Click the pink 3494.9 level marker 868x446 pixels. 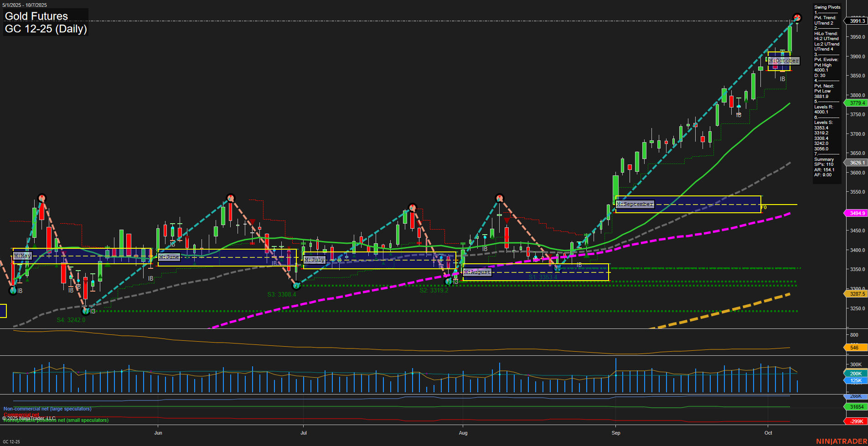click(x=857, y=213)
